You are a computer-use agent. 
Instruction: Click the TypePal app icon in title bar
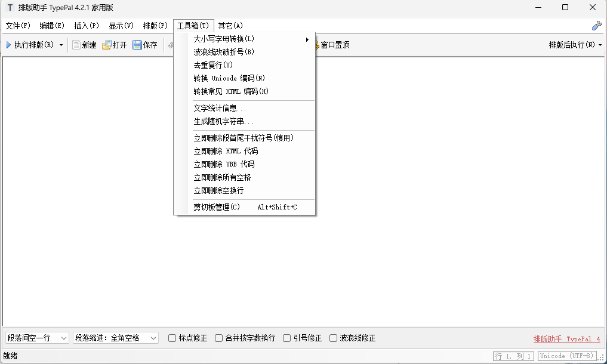(x=10, y=7)
